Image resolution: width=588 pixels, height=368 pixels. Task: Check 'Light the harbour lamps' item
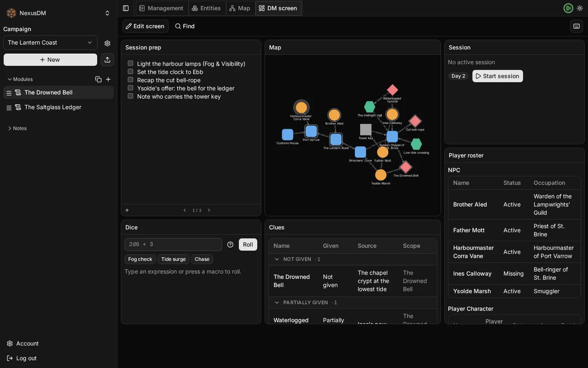[131, 63]
